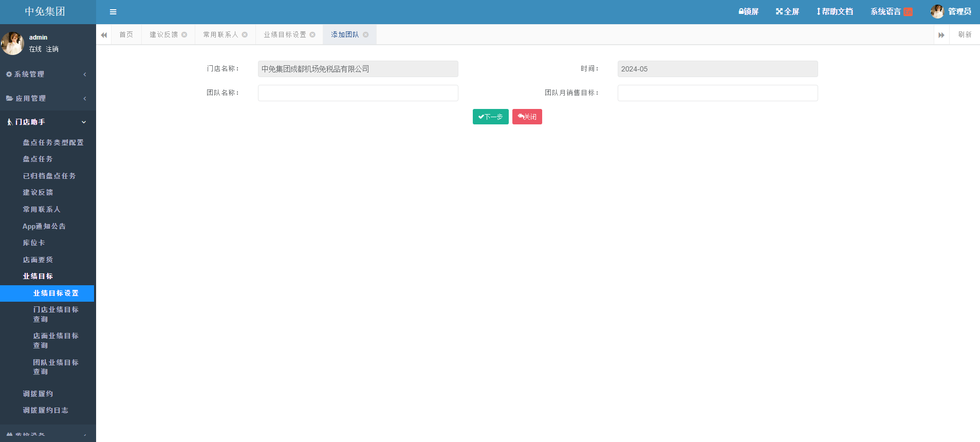
Task: Close the 建议反馈 tab
Action: click(x=184, y=34)
